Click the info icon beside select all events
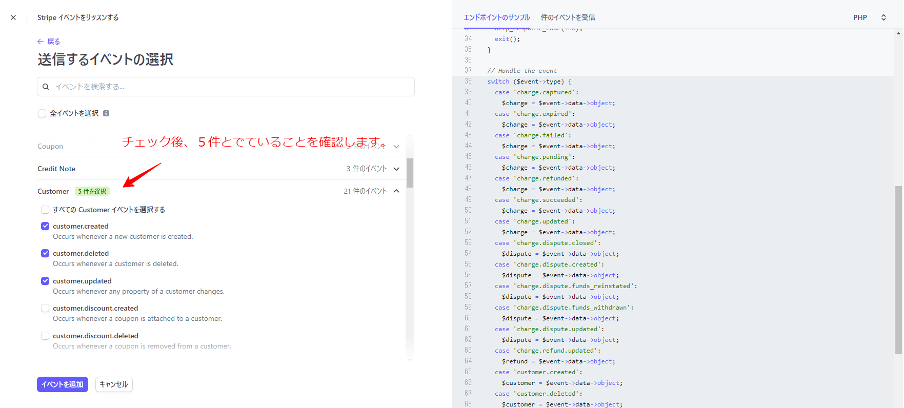904x408 pixels. tap(105, 114)
